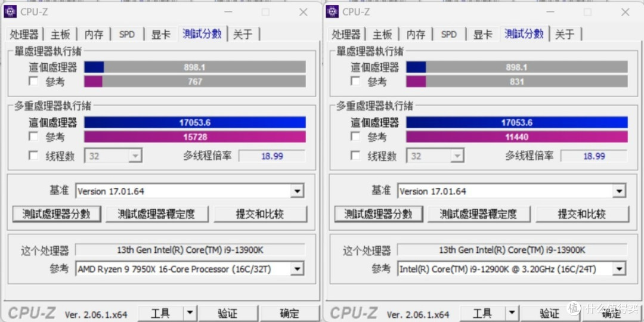The image size is (644, 322).
Task: Close the right CPU-Z window
Action: [625, 13]
